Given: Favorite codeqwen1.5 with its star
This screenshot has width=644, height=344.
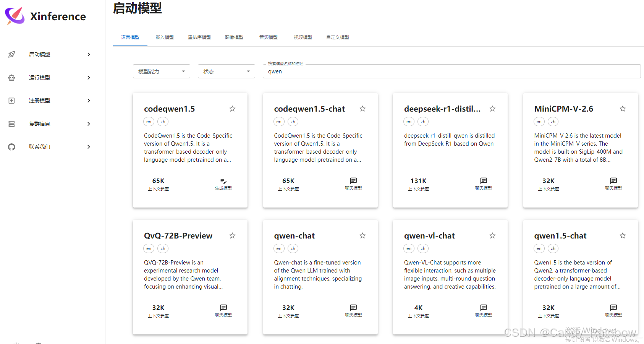Looking at the screenshot, I should pos(232,109).
